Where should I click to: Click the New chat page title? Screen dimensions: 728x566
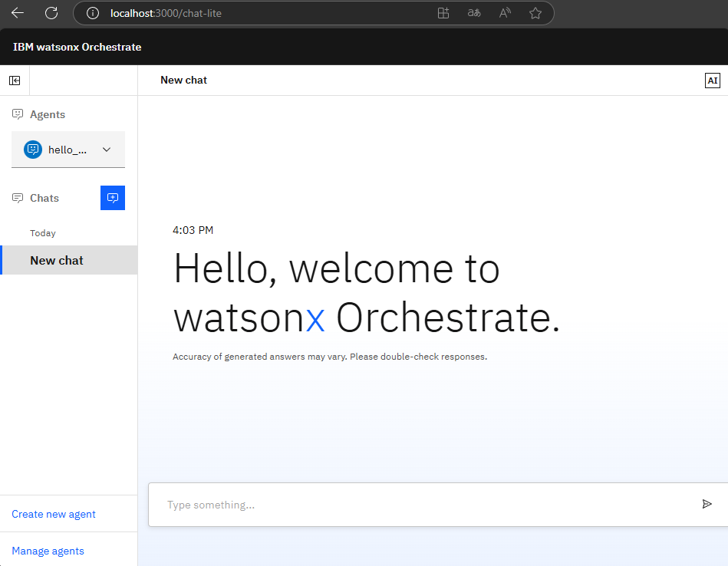184,80
